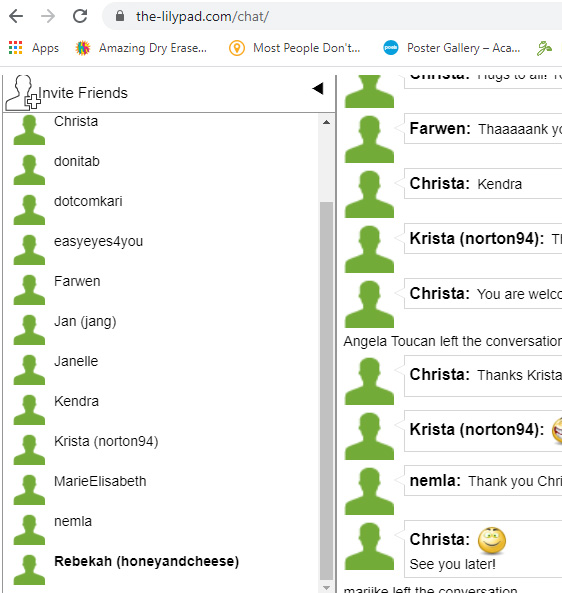Viewport: 562px width, 593px height.
Task: Select Krista (norton94) in user list
Action: [106, 441]
